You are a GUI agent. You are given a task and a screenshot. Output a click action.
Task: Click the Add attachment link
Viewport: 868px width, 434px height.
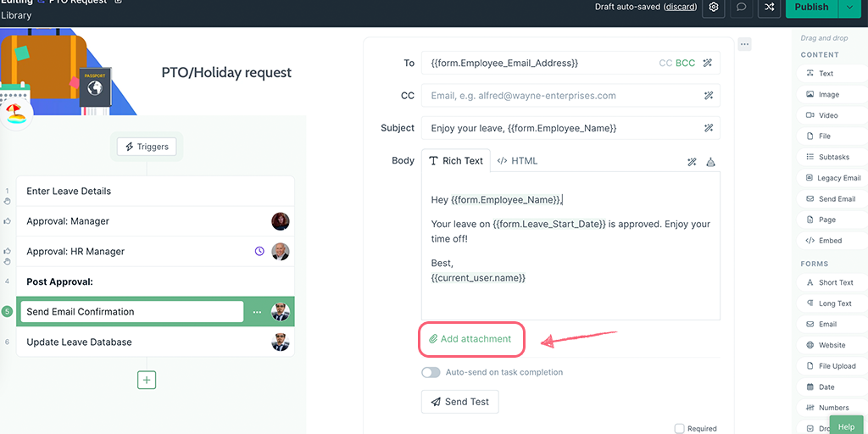point(470,339)
